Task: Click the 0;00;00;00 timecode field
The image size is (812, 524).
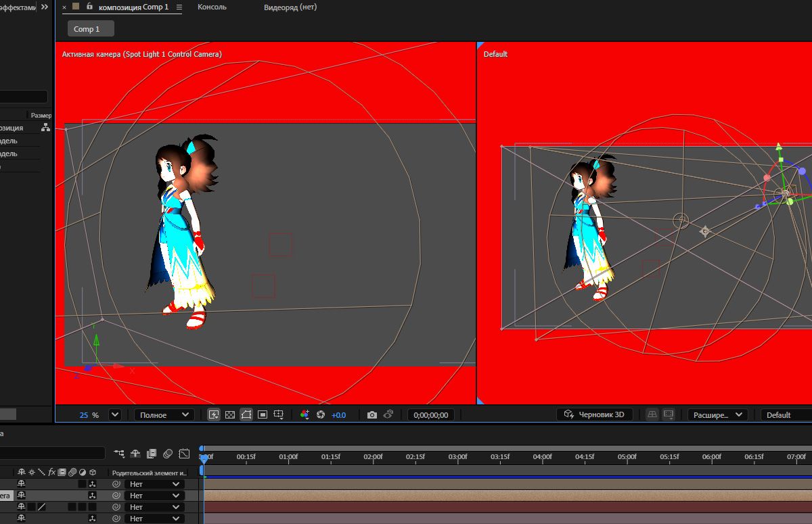Action: 430,414
